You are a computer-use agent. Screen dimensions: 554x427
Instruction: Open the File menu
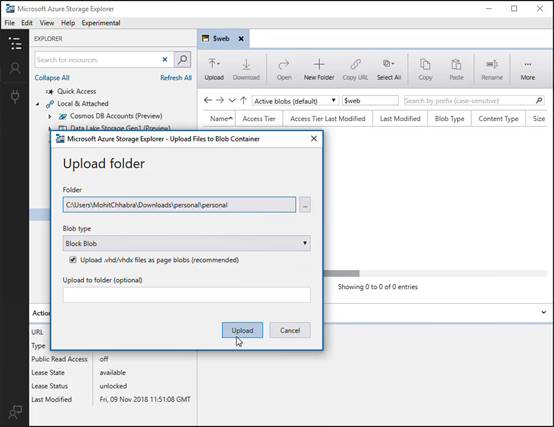click(x=10, y=23)
